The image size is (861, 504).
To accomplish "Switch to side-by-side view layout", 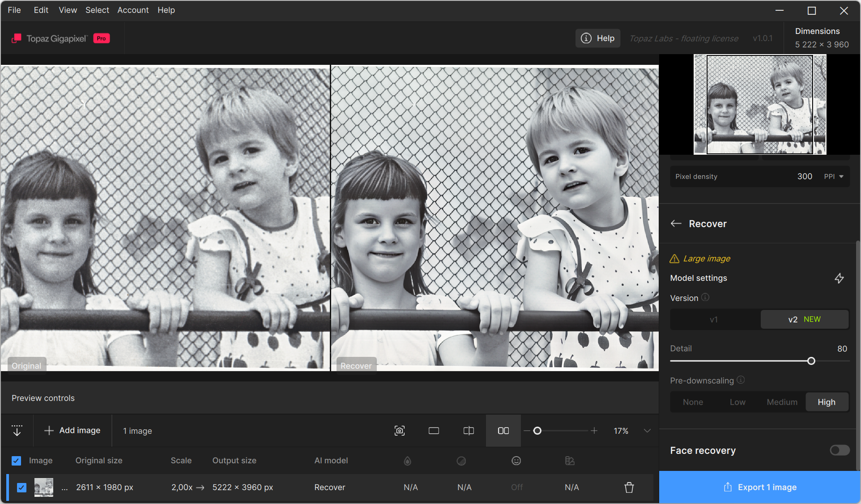I will pos(503,431).
